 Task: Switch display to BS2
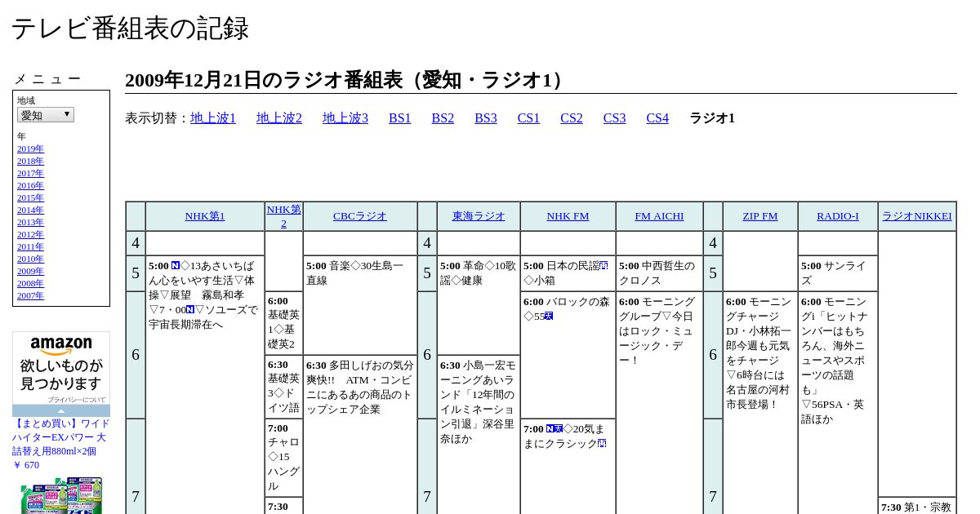[x=443, y=118]
